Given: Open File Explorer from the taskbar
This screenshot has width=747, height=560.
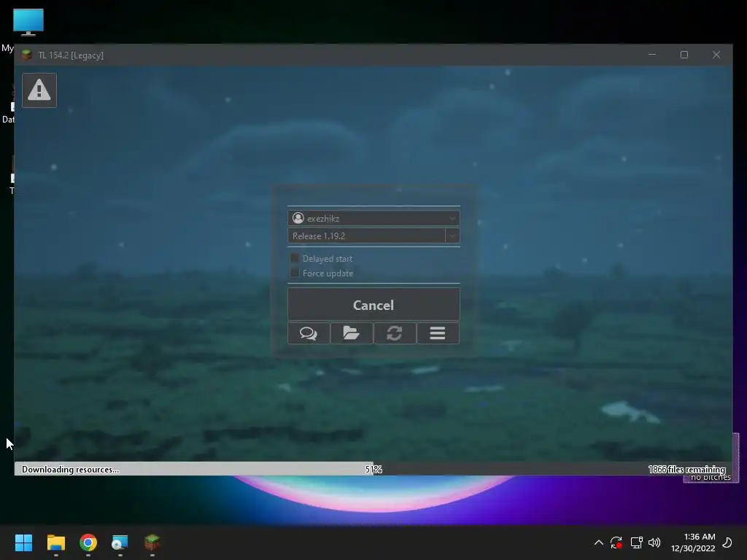Looking at the screenshot, I should [x=55, y=542].
